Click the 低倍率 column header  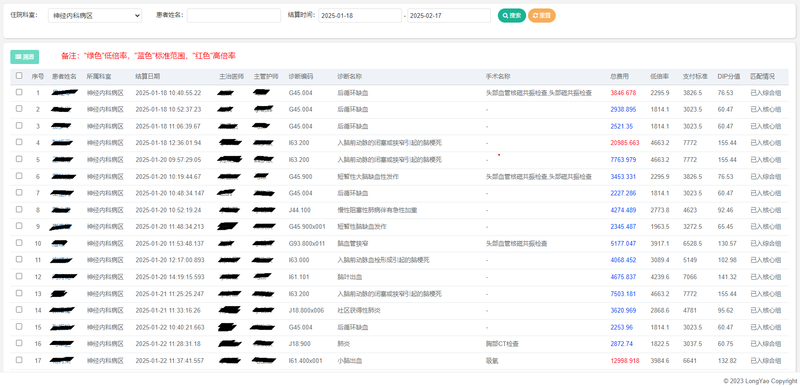(x=660, y=76)
